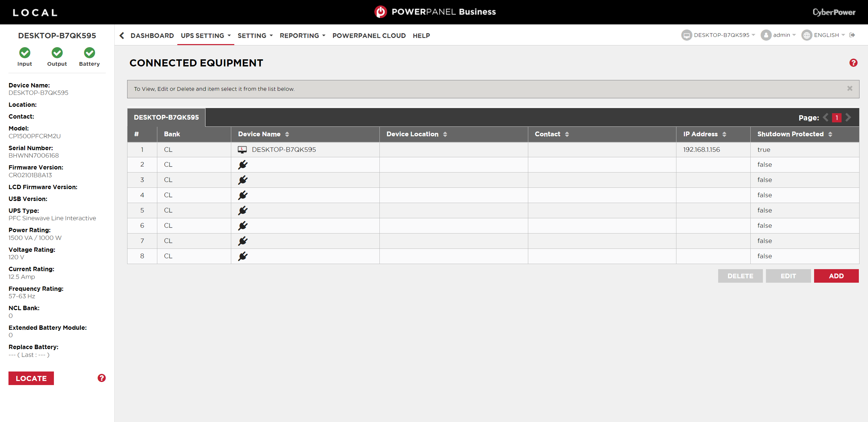Click the globe language icon

coord(807,35)
